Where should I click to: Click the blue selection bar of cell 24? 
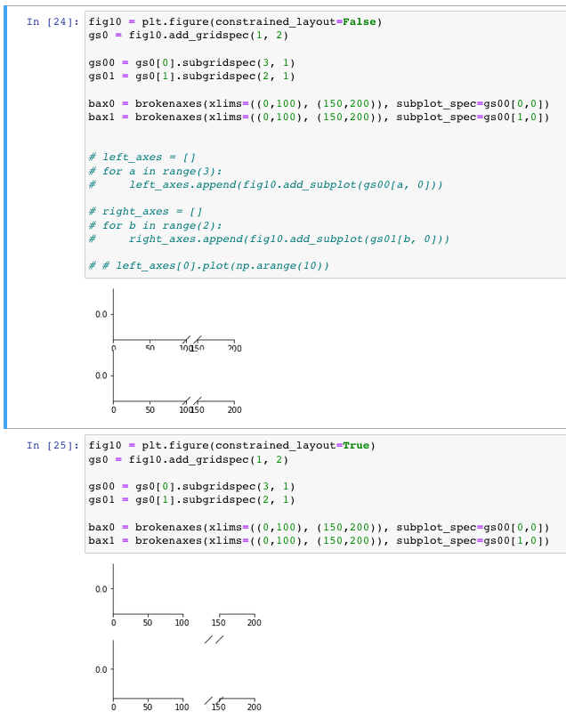pyautogui.click(x=5, y=218)
